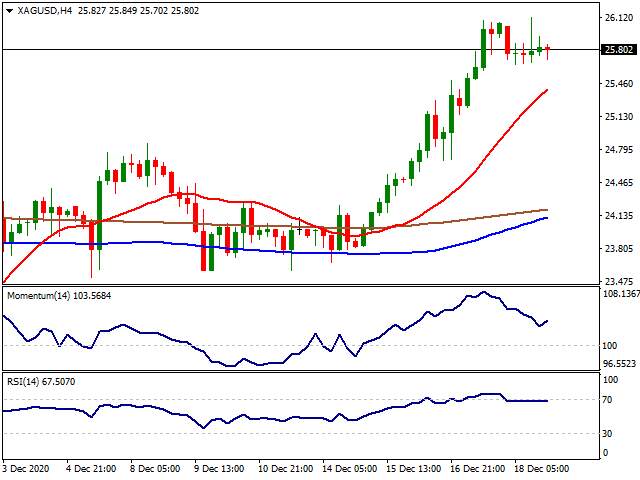This screenshot has height=480, width=640.
Task: Click the 24.465 price axis label
Action: tap(619, 182)
